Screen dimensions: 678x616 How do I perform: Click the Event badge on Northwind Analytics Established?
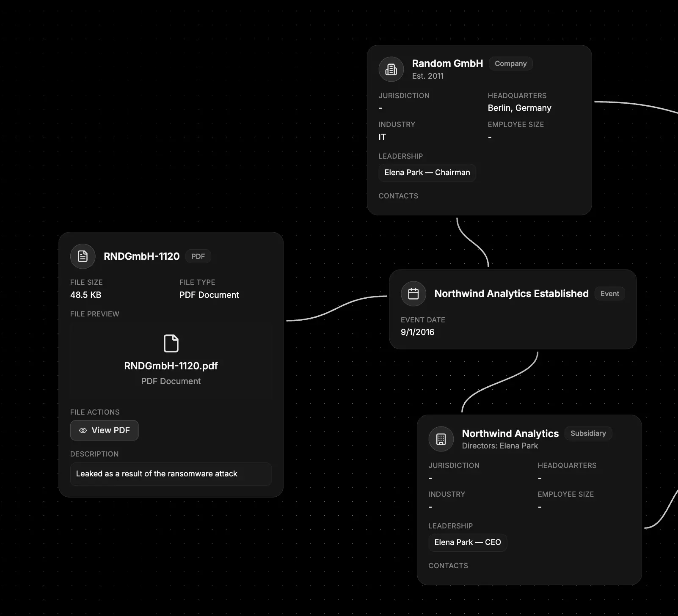tap(609, 293)
